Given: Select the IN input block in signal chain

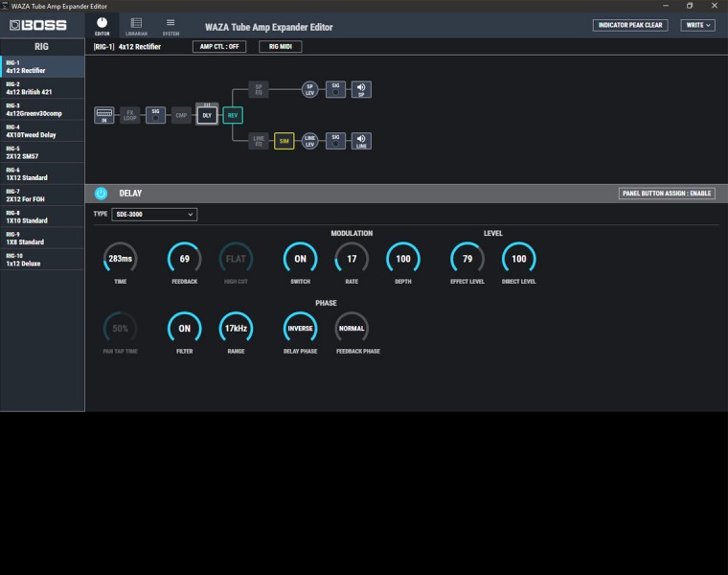Looking at the screenshot, I should coord(104,115).
